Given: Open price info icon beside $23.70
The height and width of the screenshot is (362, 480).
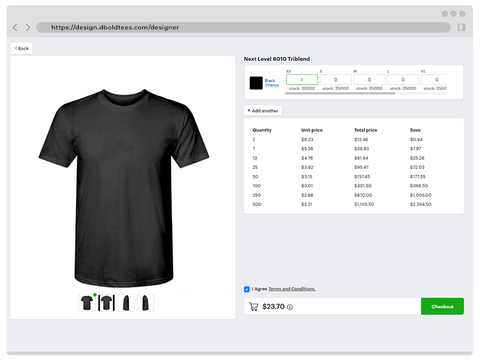Looking at the screenshot, I should pos(290,307).
